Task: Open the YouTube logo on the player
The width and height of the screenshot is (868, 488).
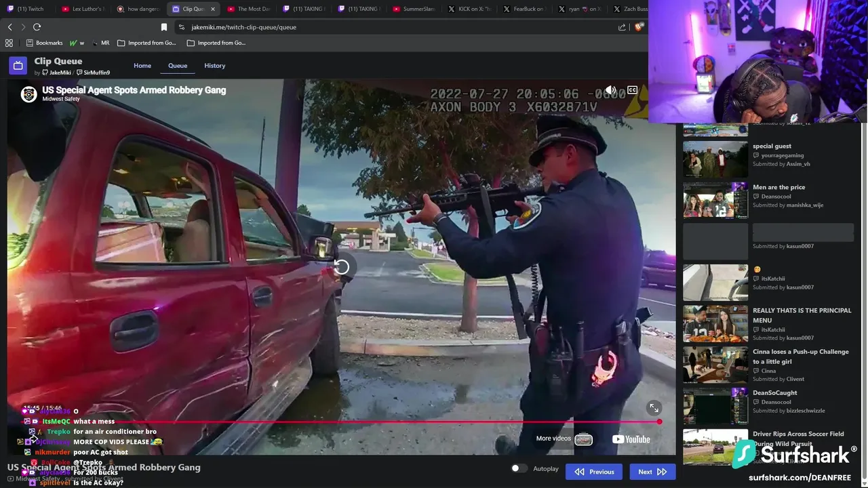Action: click(631, 439)
